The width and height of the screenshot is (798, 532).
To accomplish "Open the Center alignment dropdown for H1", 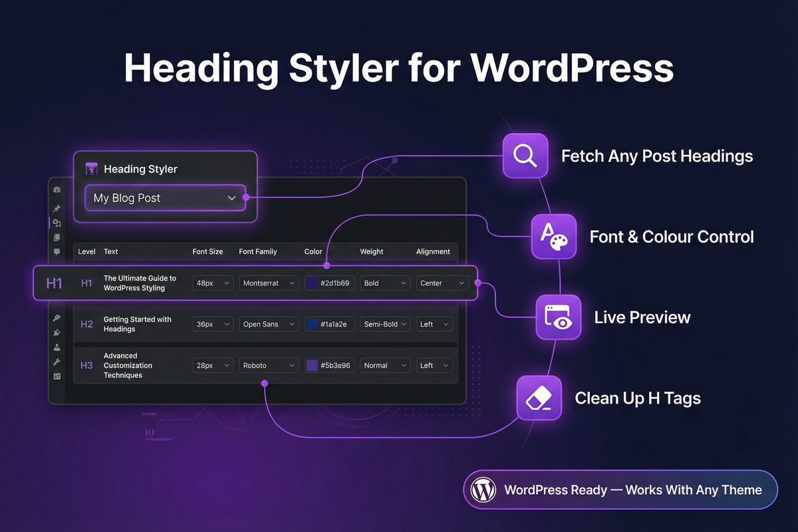I will click(x=442, y=283).
